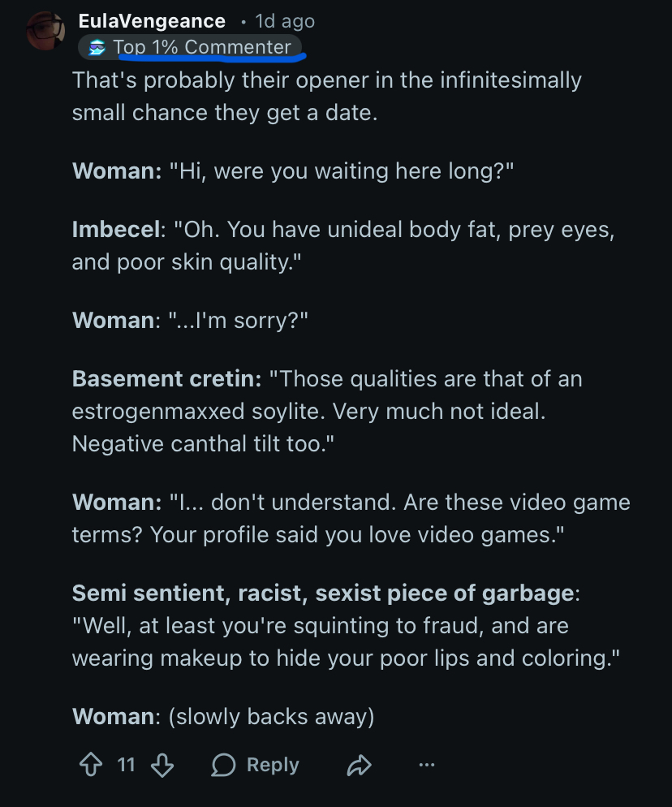The height and width of the screenshot is (807, 672).
Task: Click the bold "Semi sentient, racist, sexist" label
Action: [x=325, y=593]
